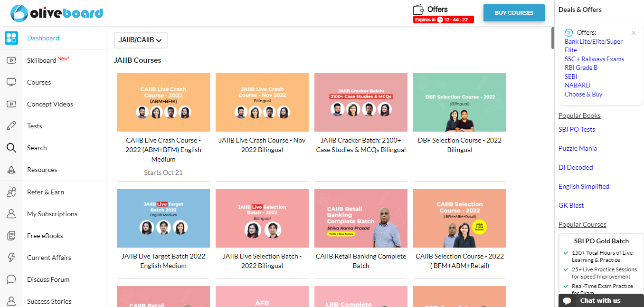Click the Current Affairs lightning icon
This screenshot has width=644, height=307.
(x=11, y=258)
